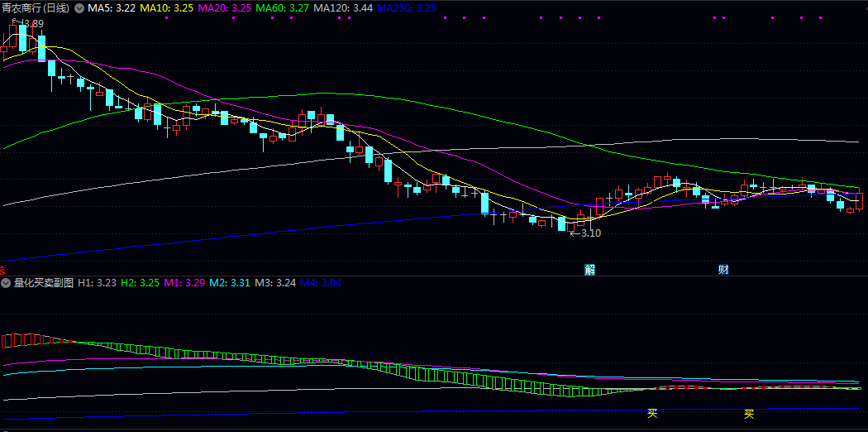Select the green H2 indicator label

click(140, 283)
